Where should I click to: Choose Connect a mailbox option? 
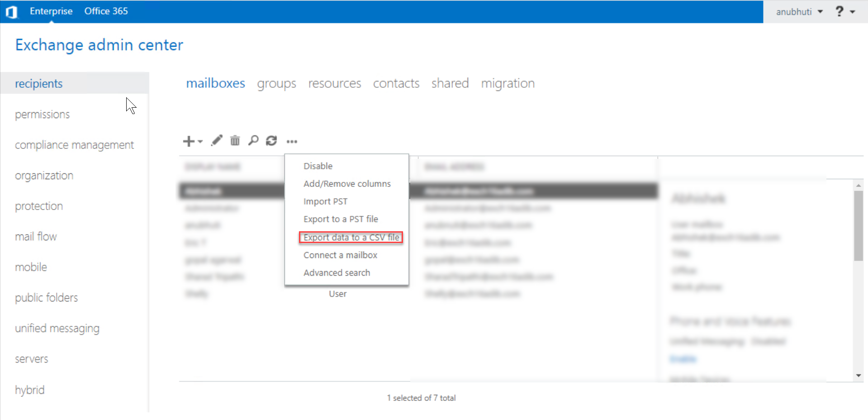[x=340, y=255]
